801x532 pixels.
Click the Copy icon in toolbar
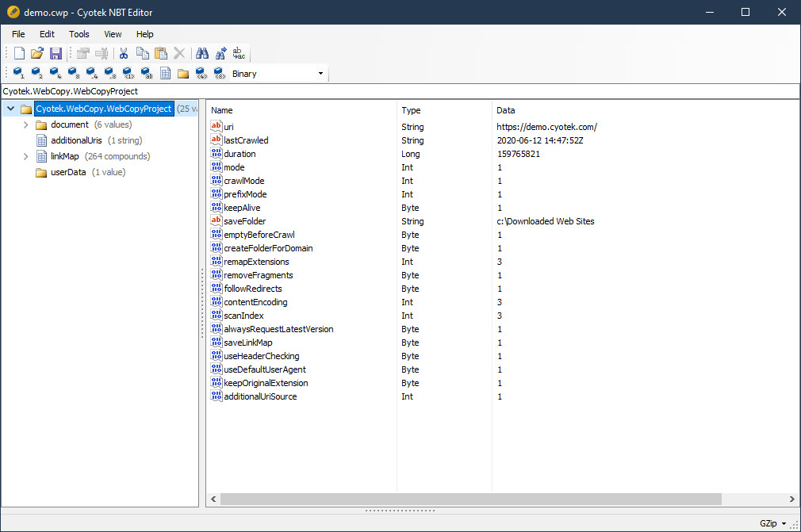coord(143,53)
